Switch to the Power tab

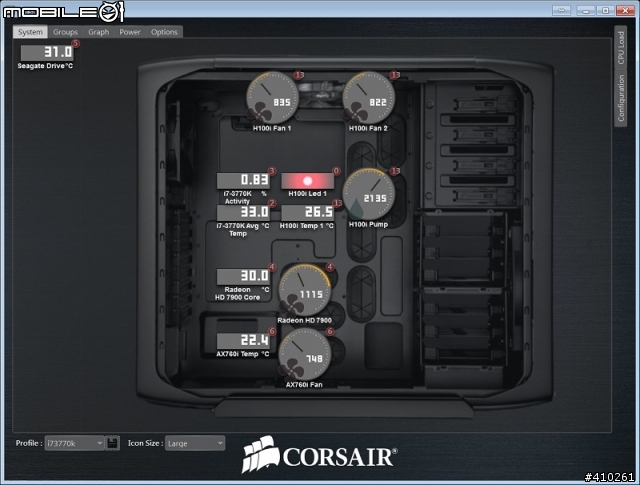click(x=130, y=32)
